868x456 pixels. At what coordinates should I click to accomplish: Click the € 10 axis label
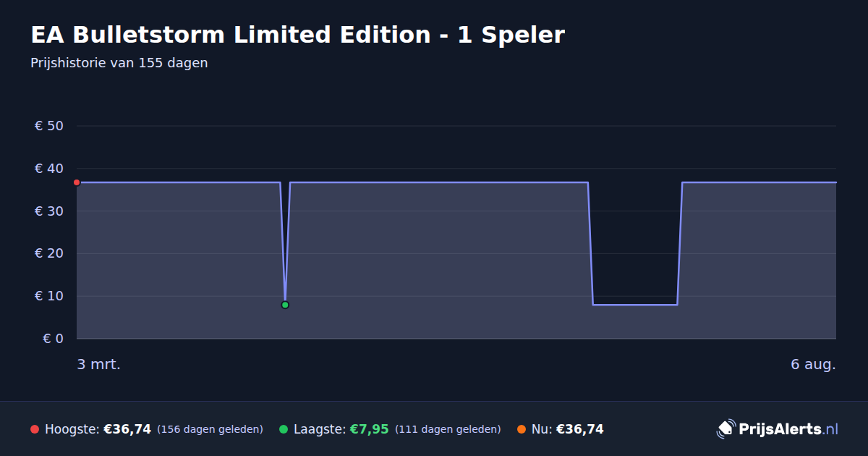(x=49, y=296)
